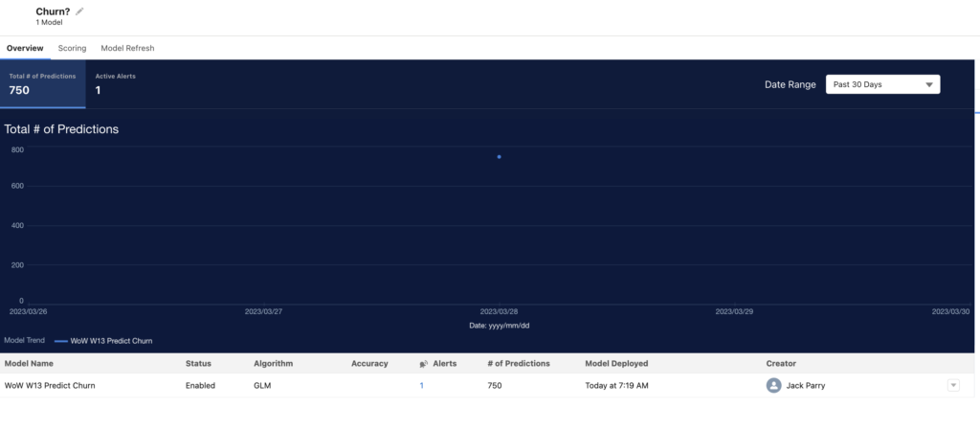Click the 800 y-axis label
This screenshot has width=980, height=430.
tap(17, 150)
